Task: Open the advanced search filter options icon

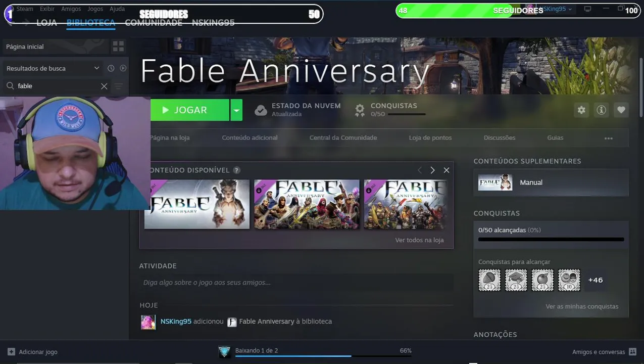Action: [x=118, y=86]
